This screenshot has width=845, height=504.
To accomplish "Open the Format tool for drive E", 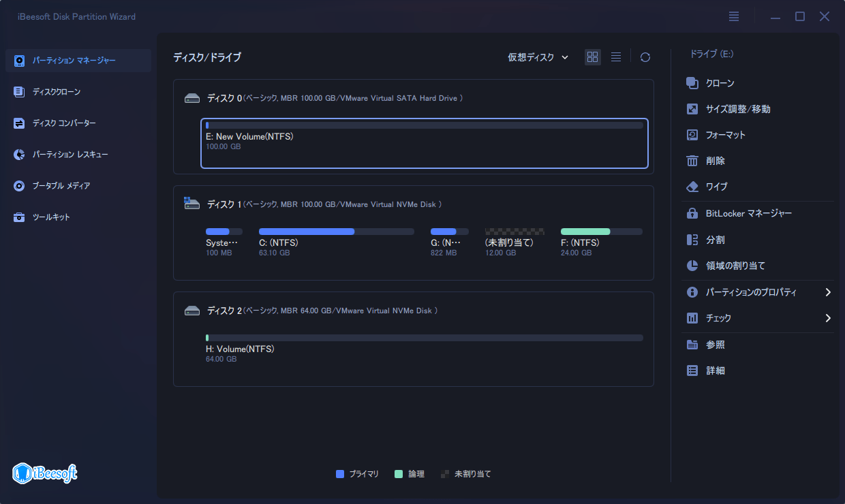I will click(719, 134).
